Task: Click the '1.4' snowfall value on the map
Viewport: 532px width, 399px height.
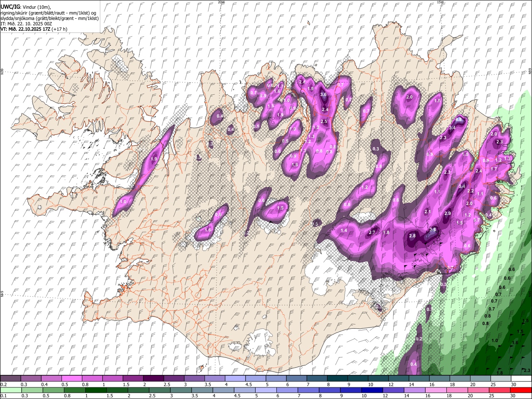Action: tap(344, 231)
